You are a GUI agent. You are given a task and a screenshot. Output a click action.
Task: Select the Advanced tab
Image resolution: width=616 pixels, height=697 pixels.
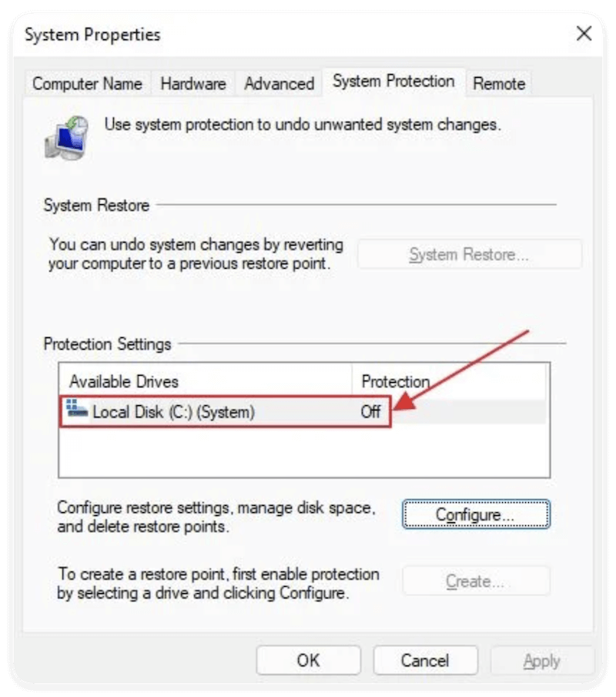pyautogui.click(x=278, y=83)
